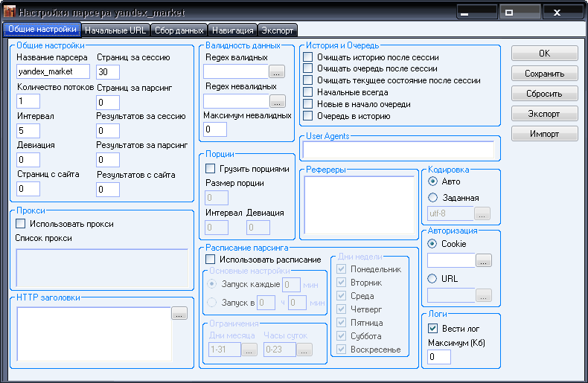Click the browse button next to Regex невалидных

point(277,101)
